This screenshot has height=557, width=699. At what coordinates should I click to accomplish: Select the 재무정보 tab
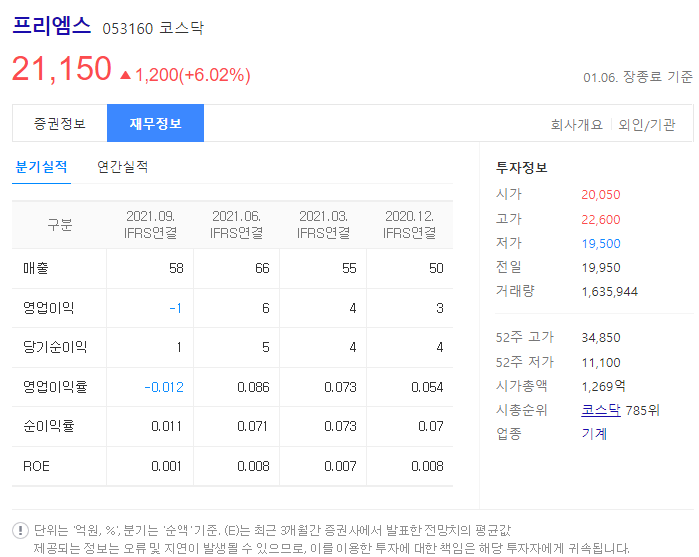click(x=155, y=123)
